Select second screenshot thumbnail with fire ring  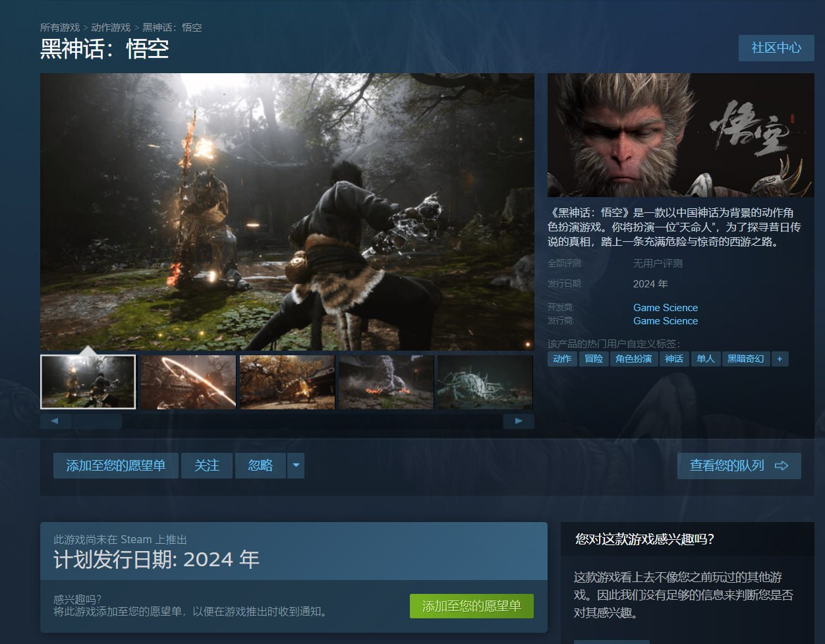click(188, 382)
